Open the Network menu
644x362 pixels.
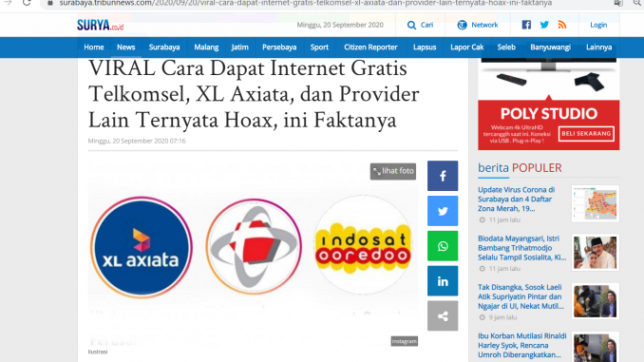pyautogui.click(x=477, y=25)
